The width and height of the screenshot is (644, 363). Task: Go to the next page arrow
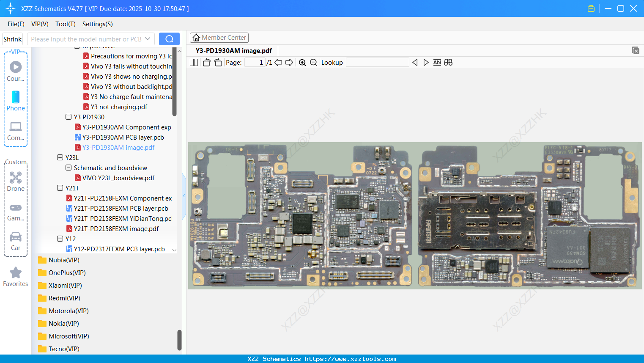pyautogui.click(x=289, y=63)
